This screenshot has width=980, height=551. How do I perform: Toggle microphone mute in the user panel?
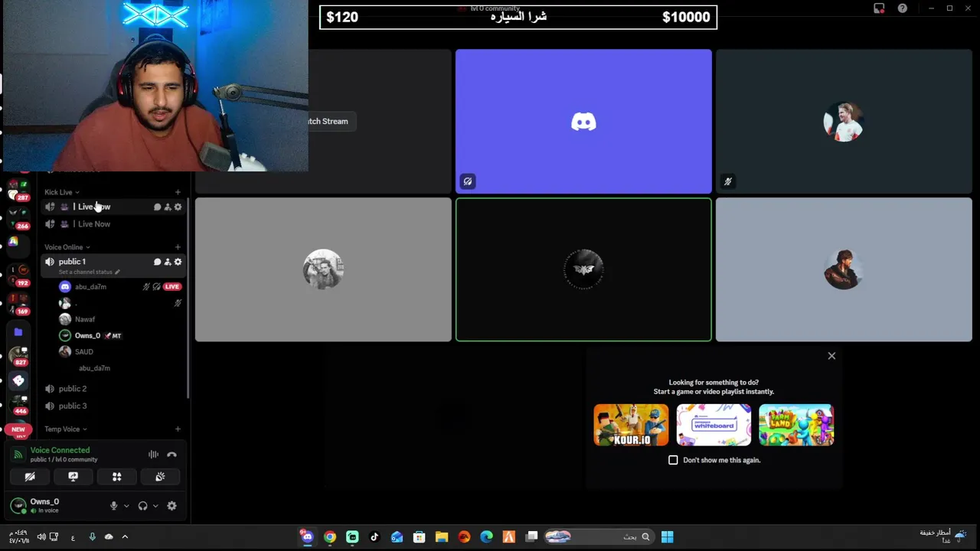tap(113, 506)
